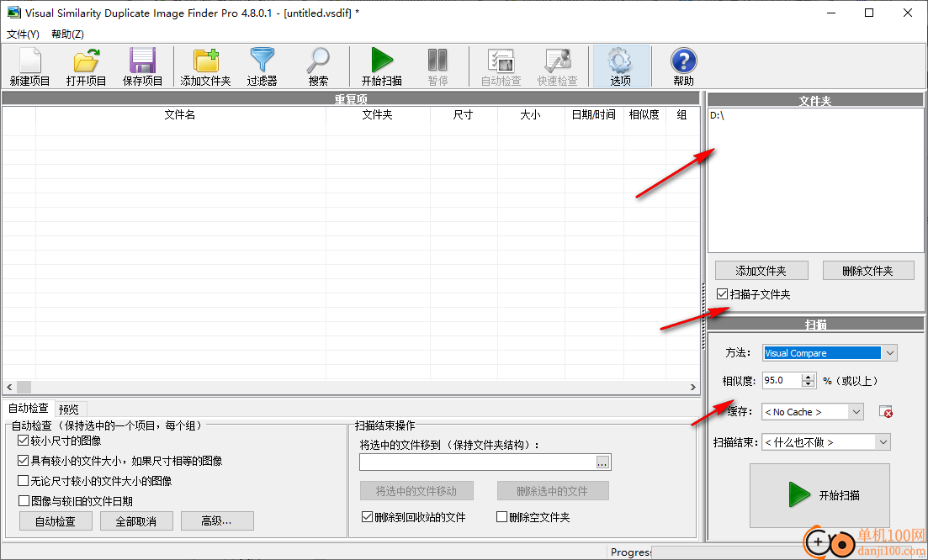Toggle 删除到回收站的文件 checkbox
Screen dimensions: 928x560
[x=367, y=517]
